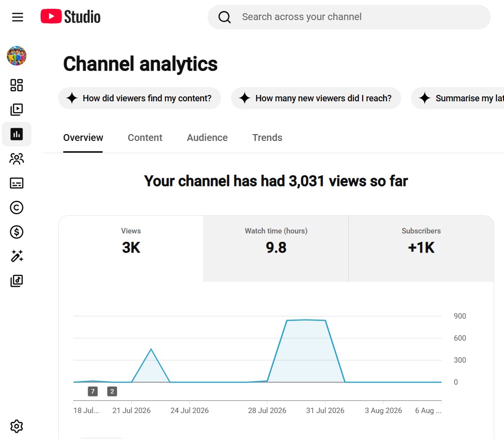
Task: Open the Content videos sidebar icon
Action: 17,110
